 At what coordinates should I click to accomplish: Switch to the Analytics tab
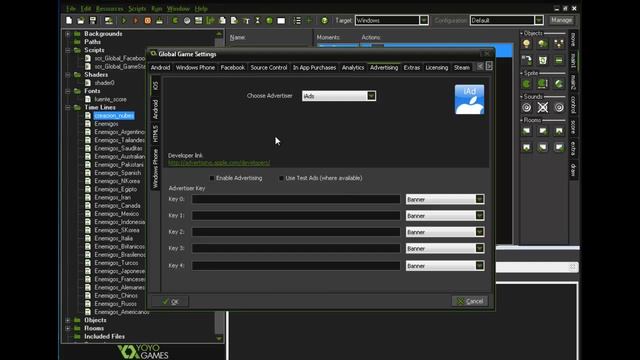tap(353, 68)
